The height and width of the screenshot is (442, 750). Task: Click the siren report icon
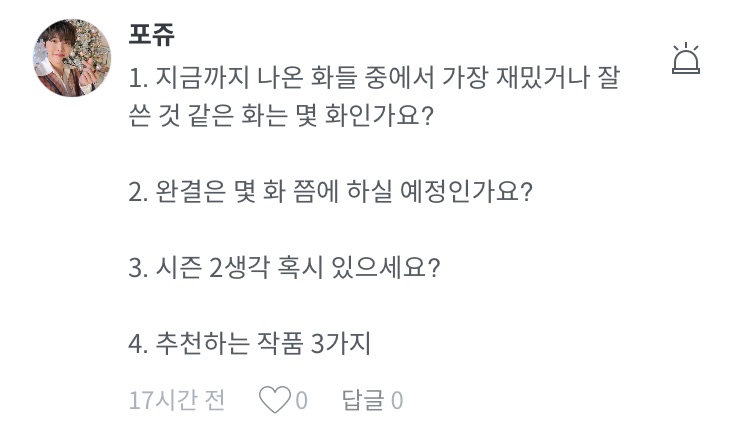coord(687,60)
